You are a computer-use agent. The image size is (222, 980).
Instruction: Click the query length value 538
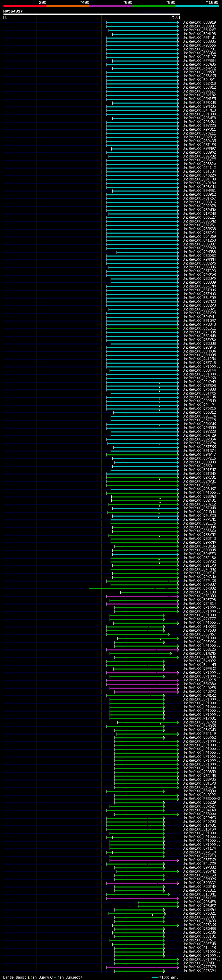click(175, 17)
